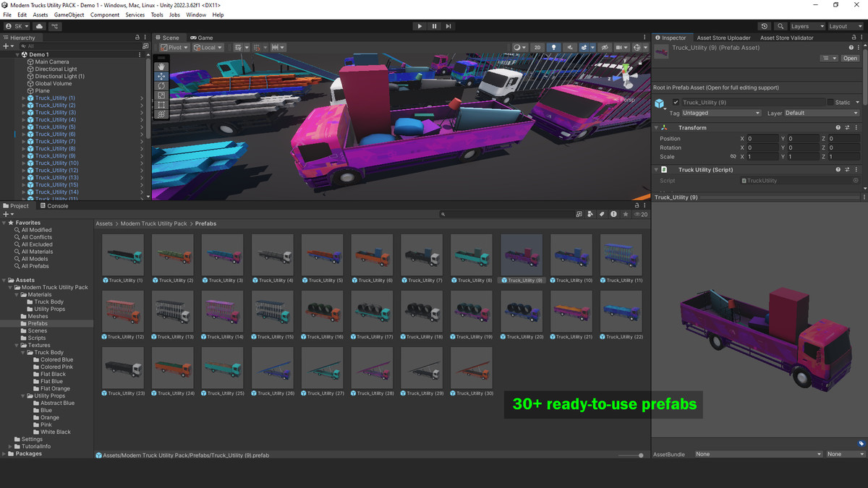Open draw mode shading dropdown
The width and height of the screenshot is (868, 488).
click(519, 48)
